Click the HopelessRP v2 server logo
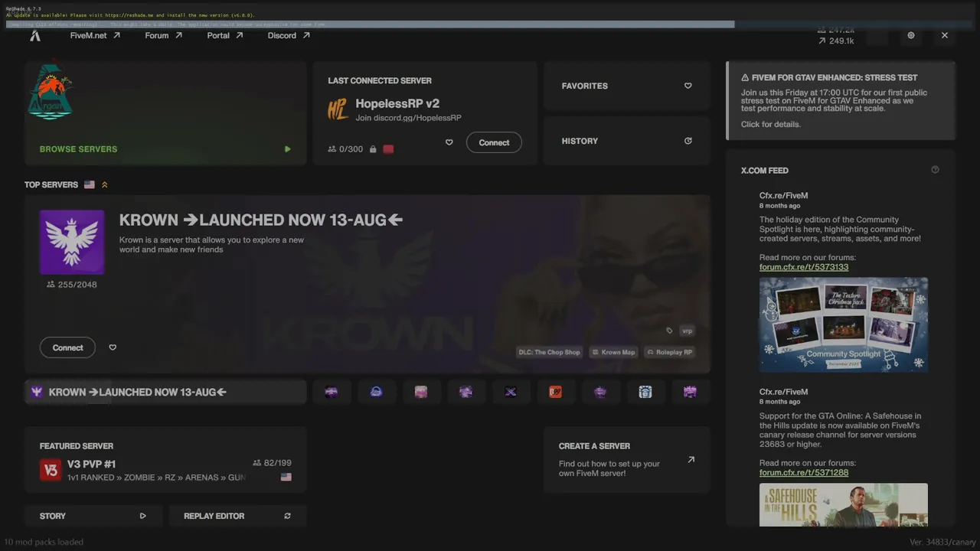Screen dimensions: 980x551 [x=338, y=109]
